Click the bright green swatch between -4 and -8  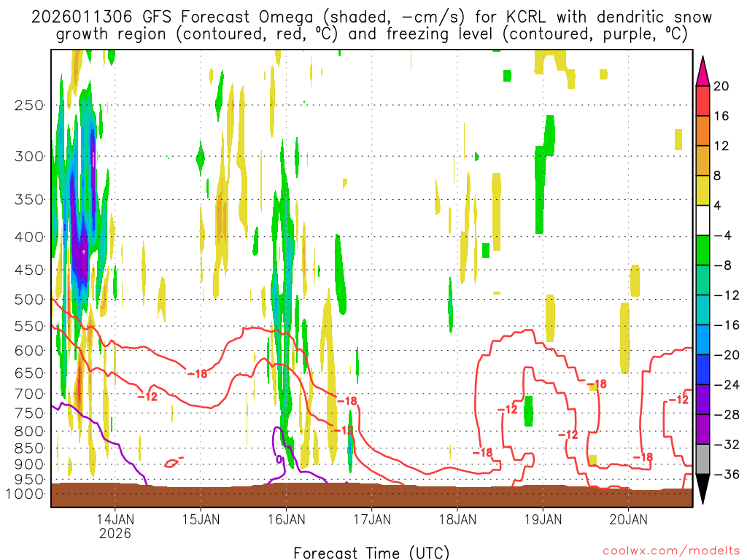(x=703, y=250)
